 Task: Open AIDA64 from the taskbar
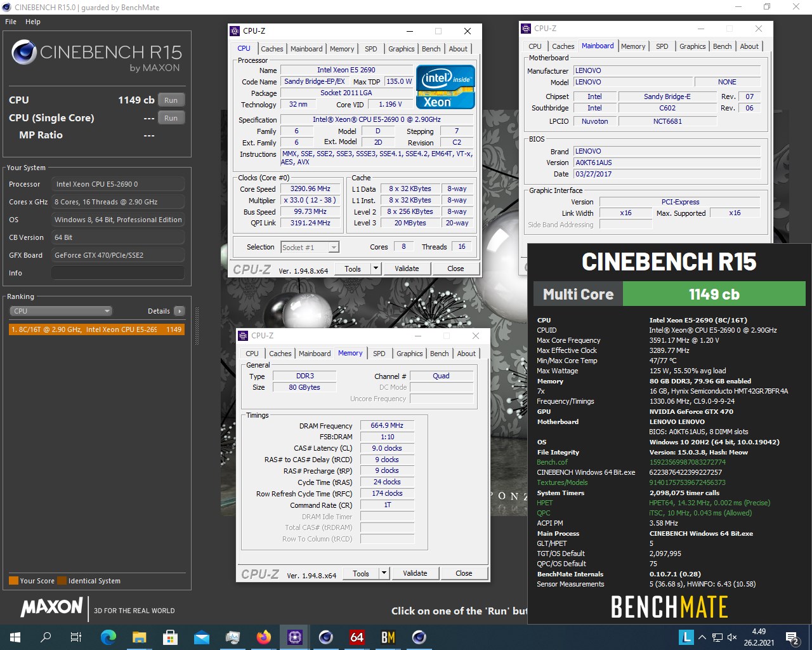pyautogui.click(x=357, y=637)
